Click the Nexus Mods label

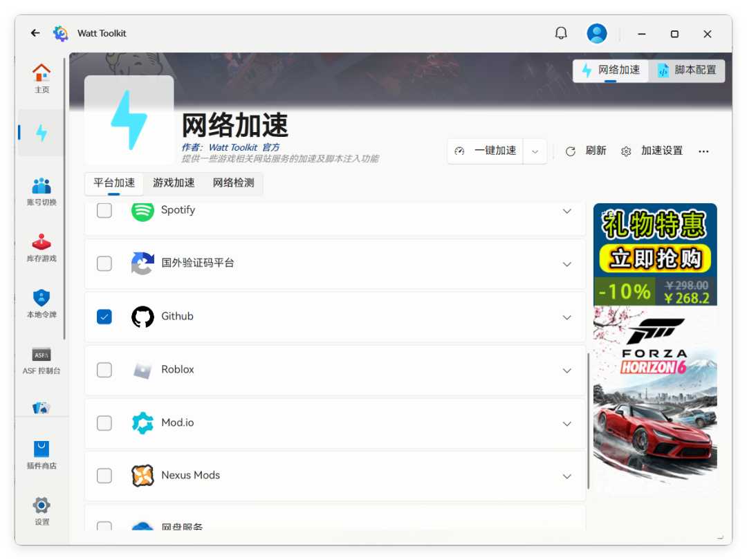pos(191,475)
